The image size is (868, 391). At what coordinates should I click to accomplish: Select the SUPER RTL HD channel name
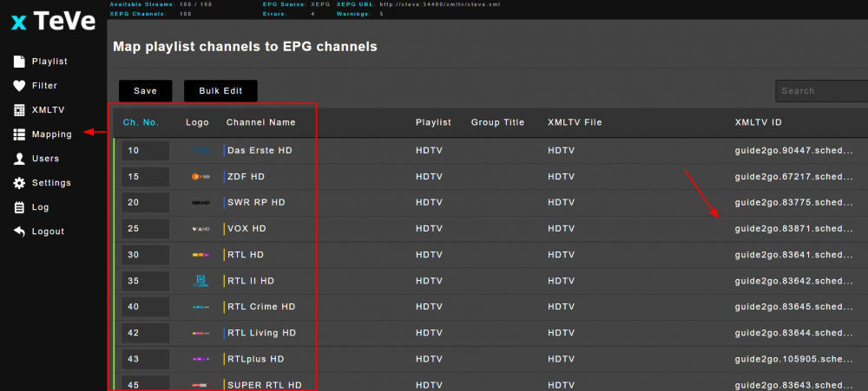(x=265, y=385)
